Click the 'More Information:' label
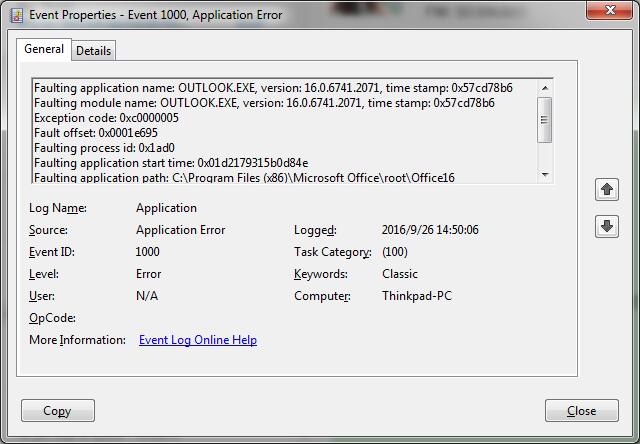The width and height of the screenshot is (640, 444). tap(77, 340)
